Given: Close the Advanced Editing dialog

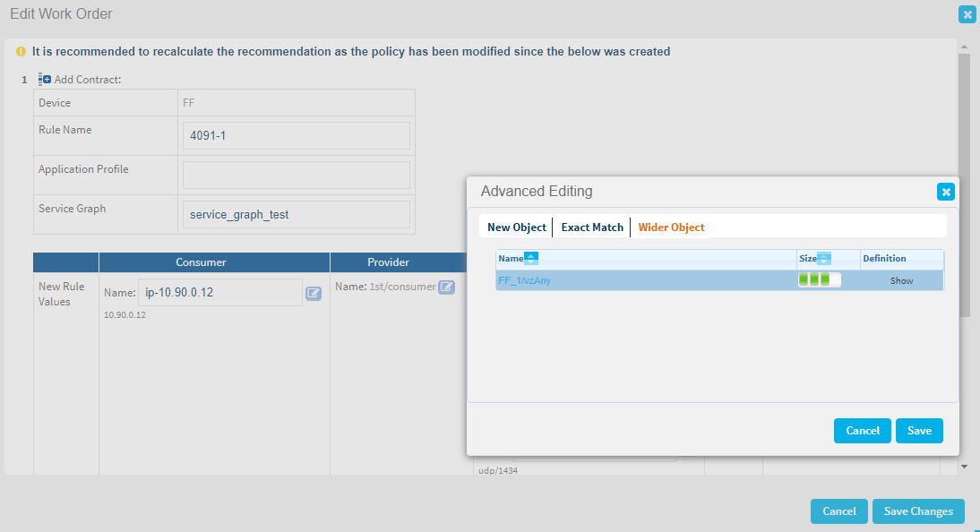Looking at the screenshot, I should (945, 192).
